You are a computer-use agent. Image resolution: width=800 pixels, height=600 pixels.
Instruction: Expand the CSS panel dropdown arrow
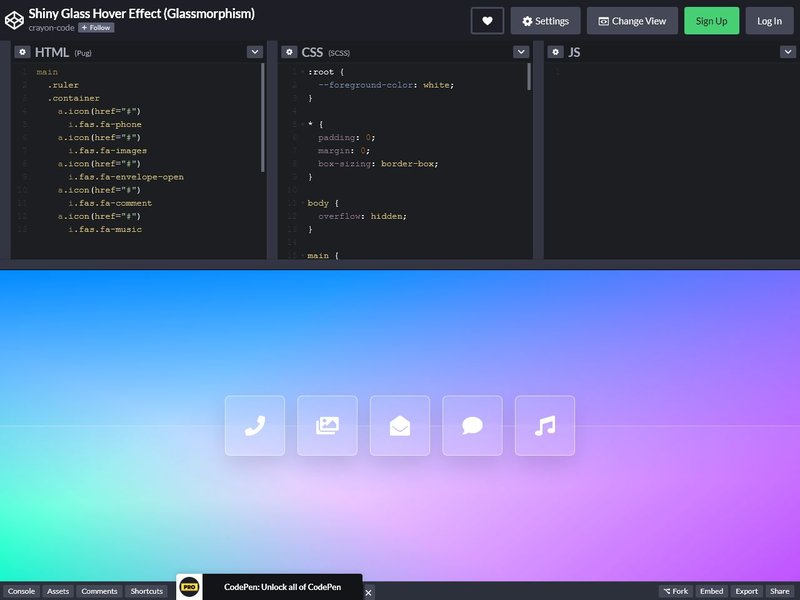point(521,52)
